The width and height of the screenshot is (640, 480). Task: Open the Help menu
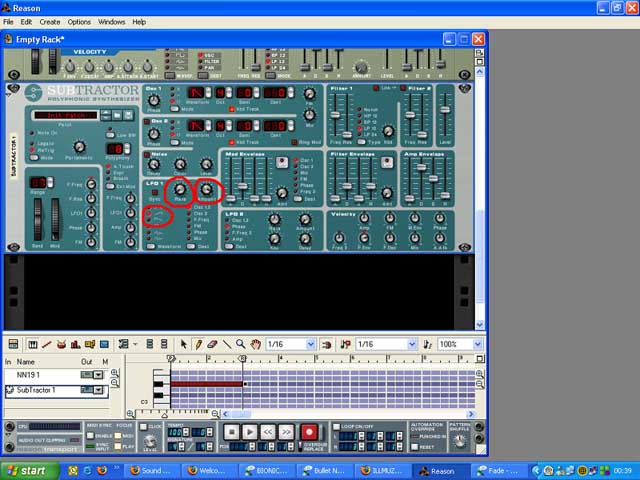[x=139, y=22]
